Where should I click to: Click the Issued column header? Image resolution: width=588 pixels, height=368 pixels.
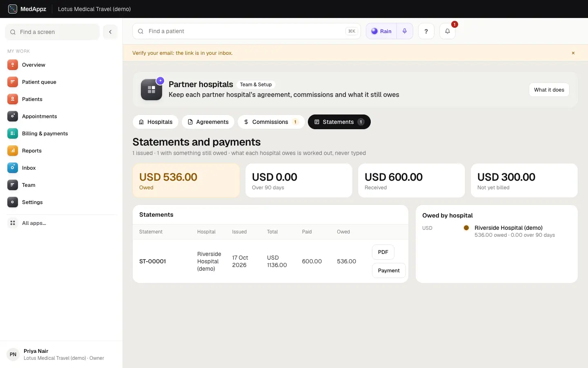239,232
